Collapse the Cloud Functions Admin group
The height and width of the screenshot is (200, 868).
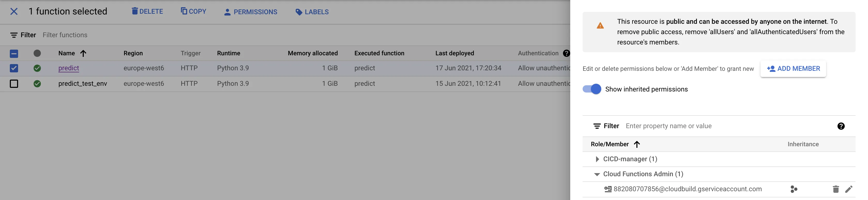[x=597, y=174]
